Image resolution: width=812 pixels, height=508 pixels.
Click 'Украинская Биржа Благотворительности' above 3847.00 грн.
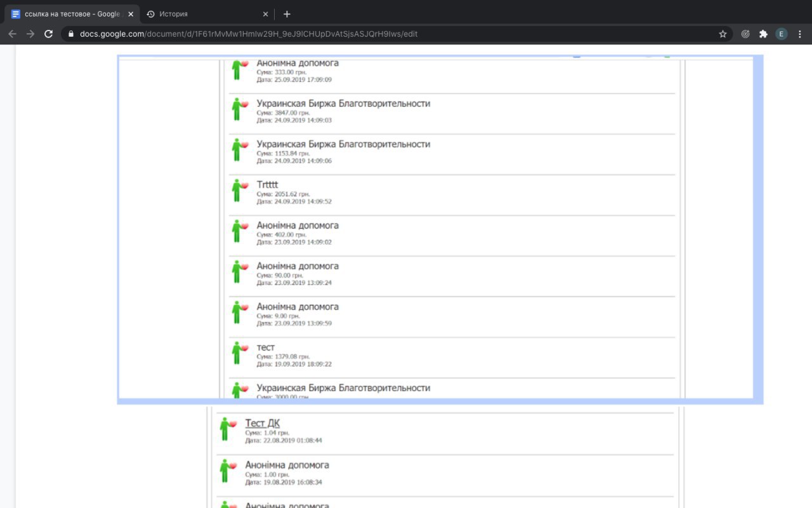pos(343,104)
